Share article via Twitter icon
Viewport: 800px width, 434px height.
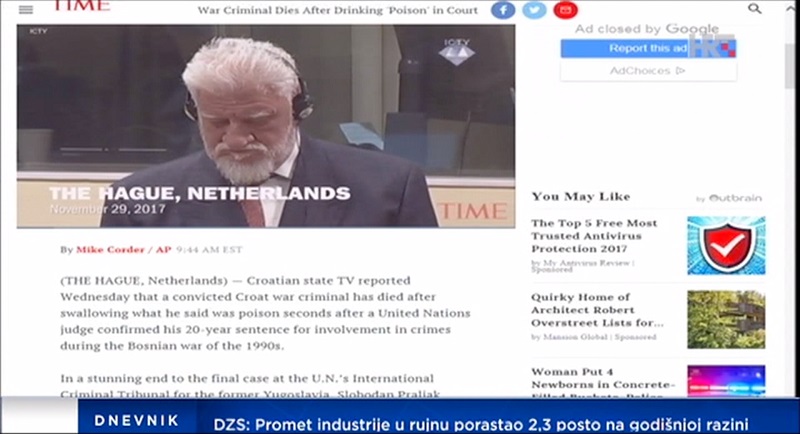click(534, 10)
